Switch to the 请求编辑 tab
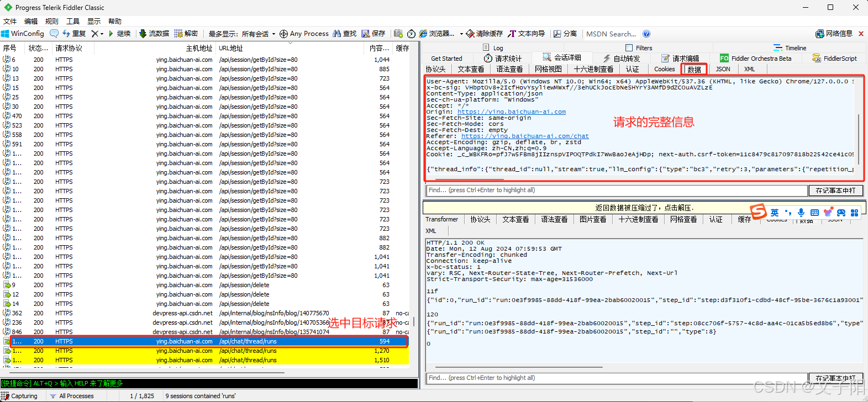 pyautogui.click(x=680, y=59)
